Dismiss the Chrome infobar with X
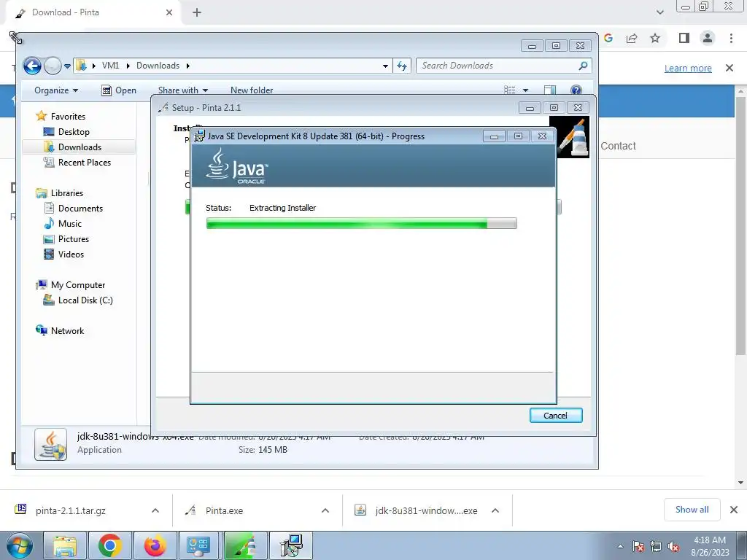The height and width of the screenshot is (560, 747). coord(729,68)
